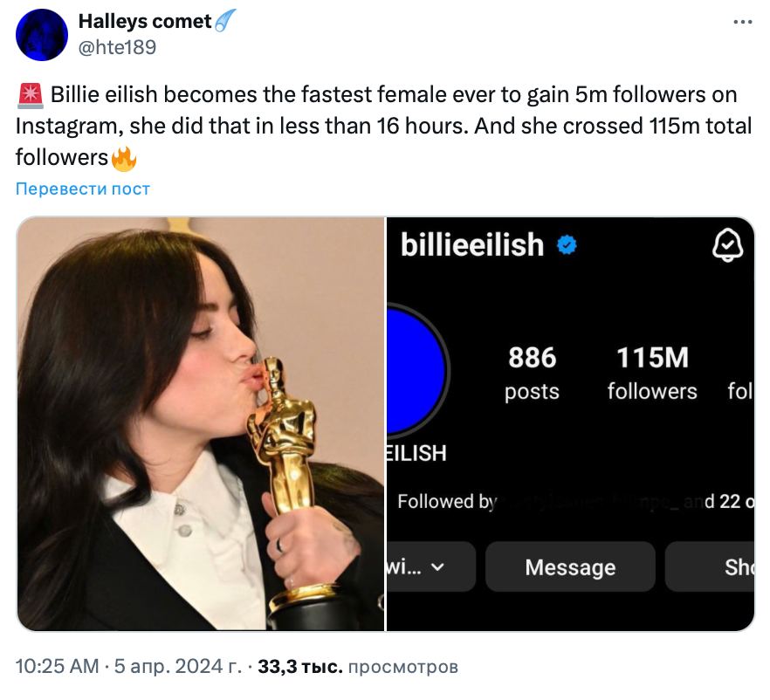Click the Halleys comet profile avatar
770x700 pixels.
coord(41,35)
